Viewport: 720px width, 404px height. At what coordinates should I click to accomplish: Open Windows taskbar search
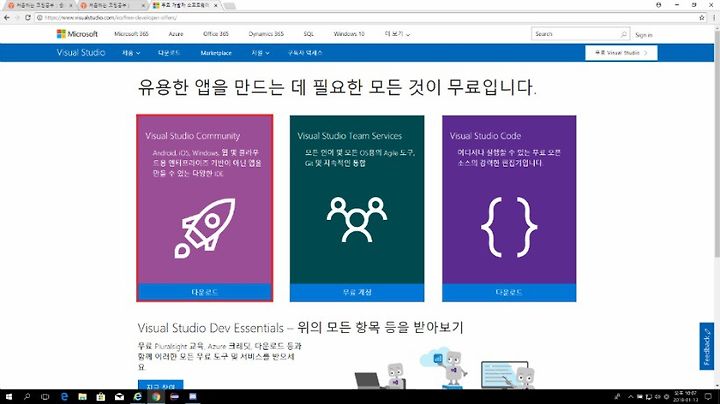tap(27, 397)
